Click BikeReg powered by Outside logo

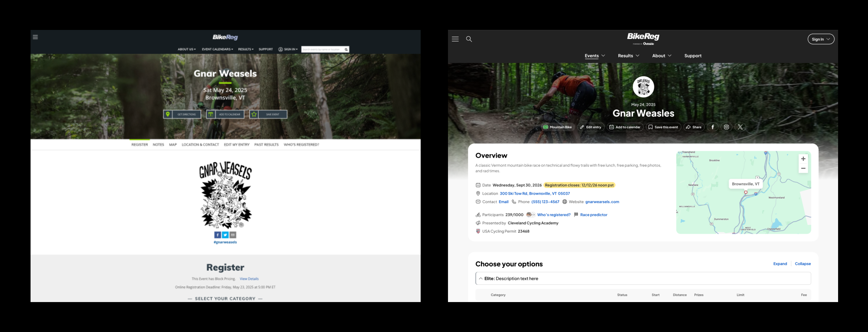pos(643,38)
